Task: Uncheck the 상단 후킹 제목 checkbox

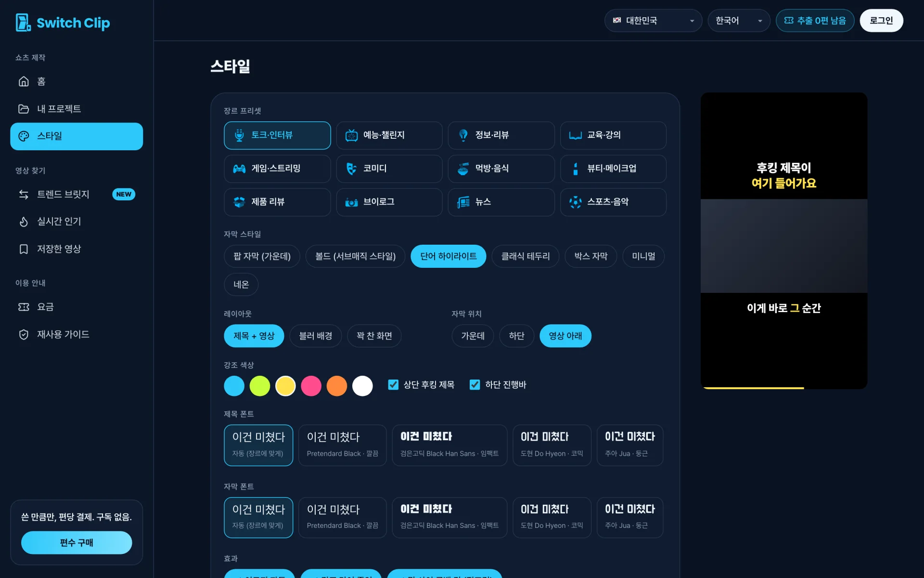Action: 393,384
